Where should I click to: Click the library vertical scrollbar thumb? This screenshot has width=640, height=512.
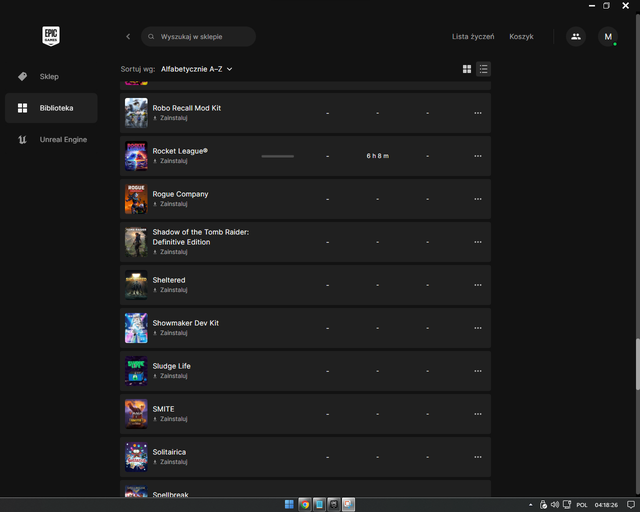638,364
